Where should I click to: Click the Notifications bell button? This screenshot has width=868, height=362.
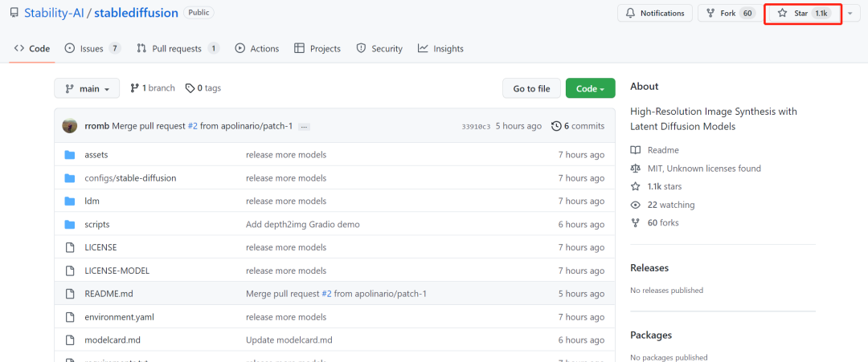pyautogui.click(x=655, y=14)
